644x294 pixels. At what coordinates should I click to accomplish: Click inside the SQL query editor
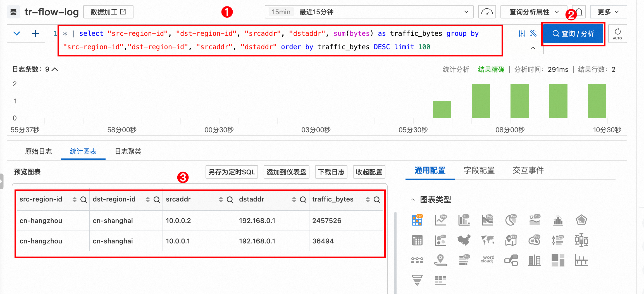(280, 40)
